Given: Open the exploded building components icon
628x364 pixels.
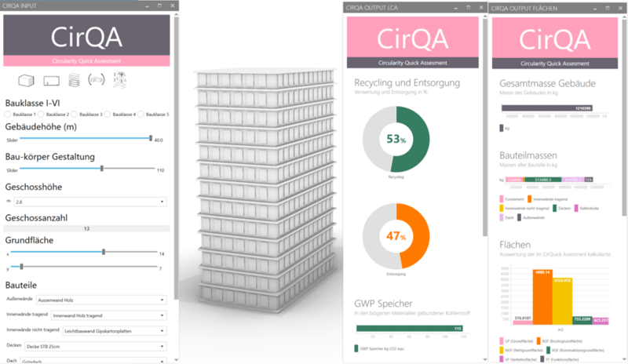Looking at the screenshot, I should tap(120, 80).
